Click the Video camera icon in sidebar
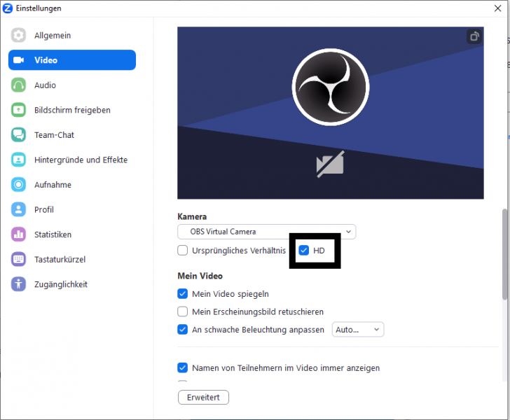This screenshot has width=510, height=420. 18,60
